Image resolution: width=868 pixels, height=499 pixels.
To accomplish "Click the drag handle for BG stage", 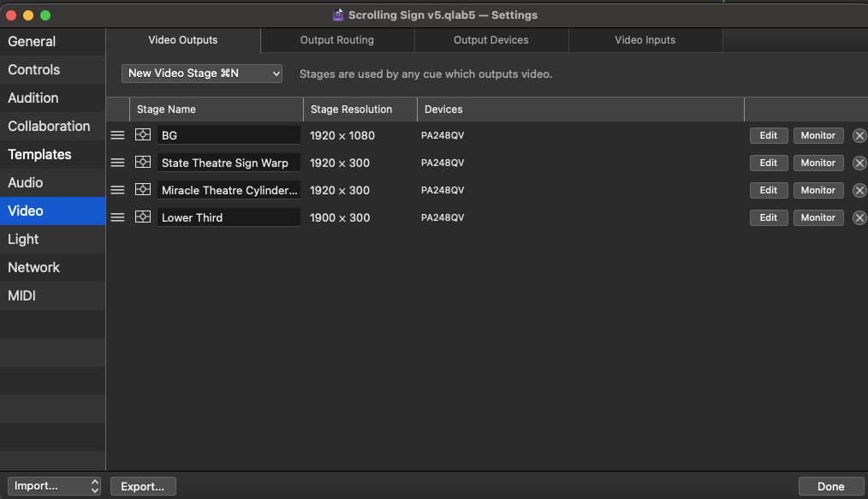I will (117, 135).
